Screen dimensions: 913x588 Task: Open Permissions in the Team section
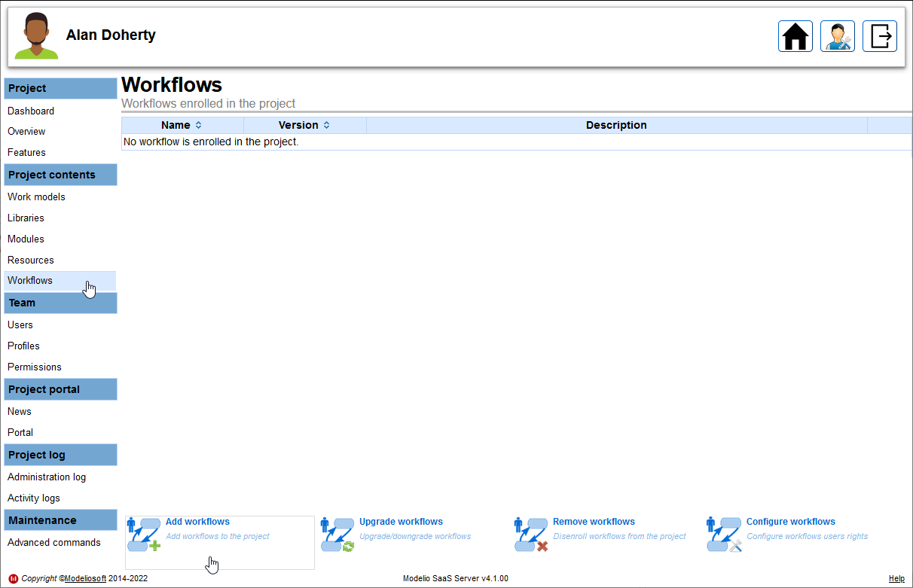point(35,367)
